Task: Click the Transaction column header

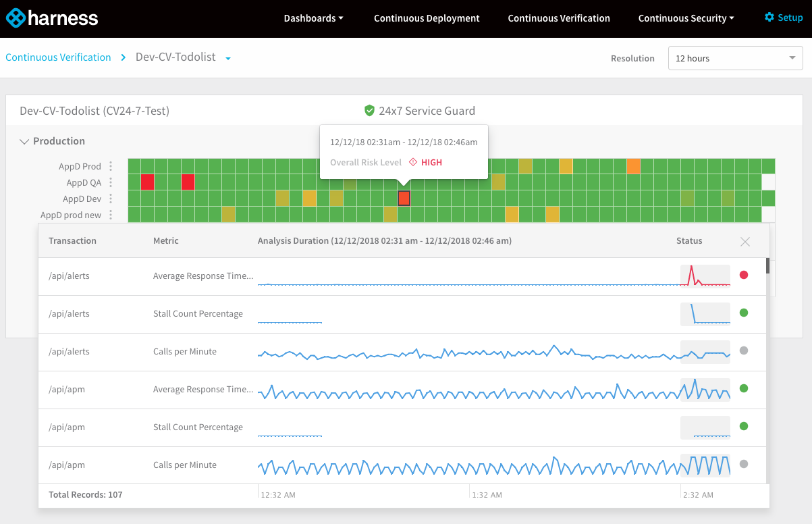Action: click(72, 241)
